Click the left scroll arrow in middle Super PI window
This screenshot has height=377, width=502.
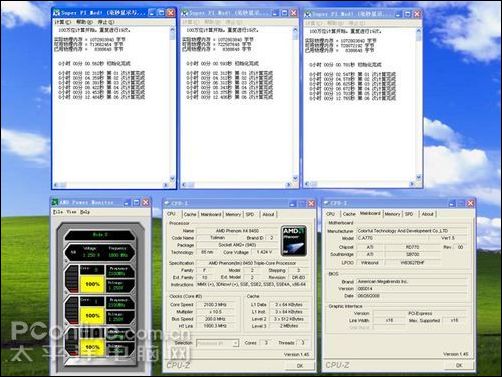pos(184,185)
